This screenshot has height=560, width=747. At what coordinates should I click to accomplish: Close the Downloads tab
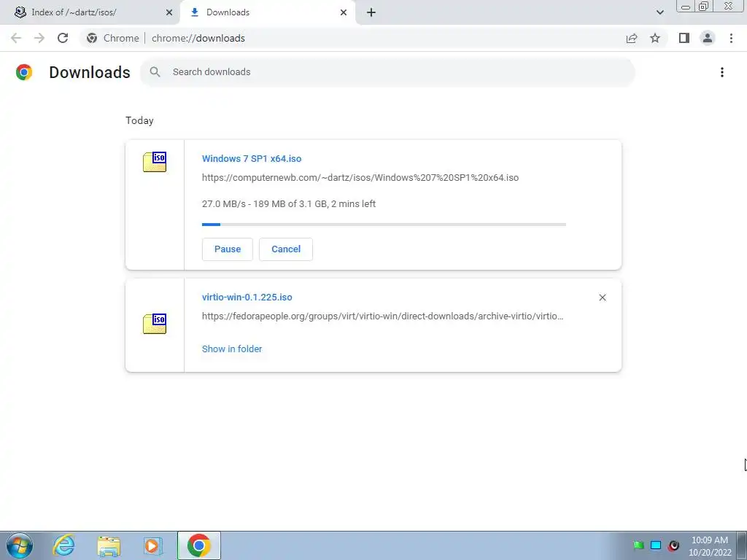pyautogui.click(x=344, y=12)
